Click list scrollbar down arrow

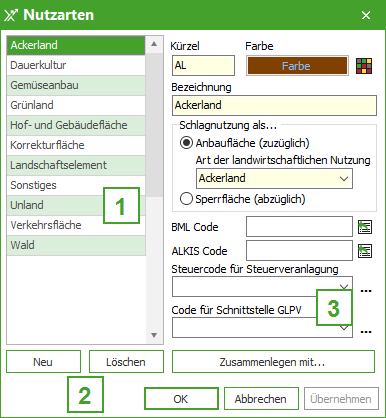point(154,335)
